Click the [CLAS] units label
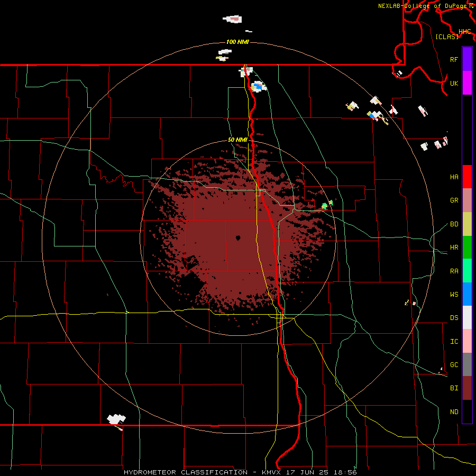The image size is (476, 476). tap(447, 36)
